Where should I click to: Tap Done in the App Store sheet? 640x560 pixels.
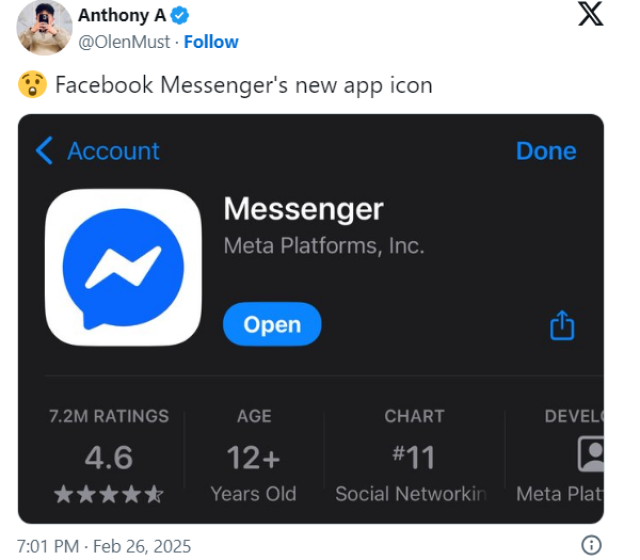click(x=546, y=151)
